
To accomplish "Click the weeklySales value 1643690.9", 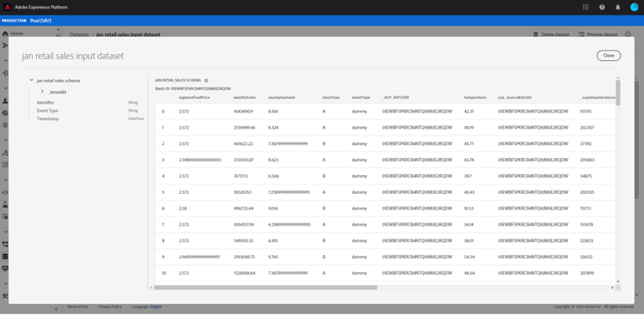I will [244, 112].
